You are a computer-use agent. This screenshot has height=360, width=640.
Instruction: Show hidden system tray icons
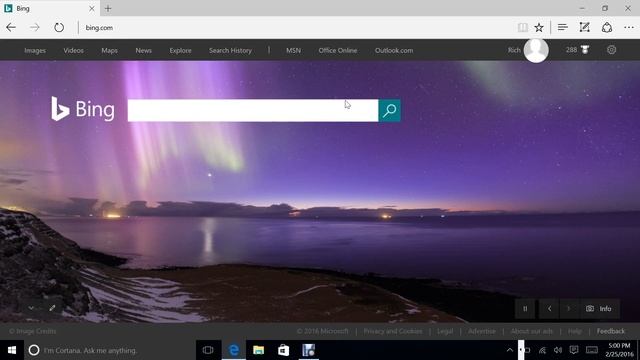pos(510,350)
